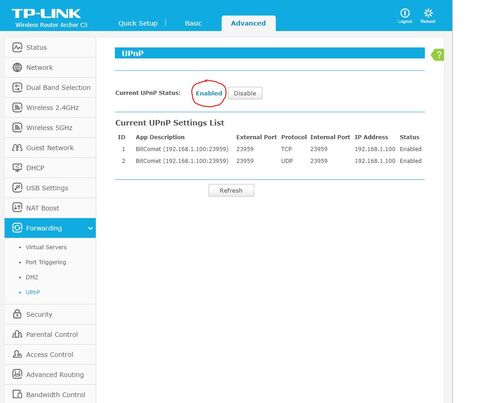The width and height of the screenshot is (480, 403).
Task: Click the Refresh button
Action: [231, 190]
